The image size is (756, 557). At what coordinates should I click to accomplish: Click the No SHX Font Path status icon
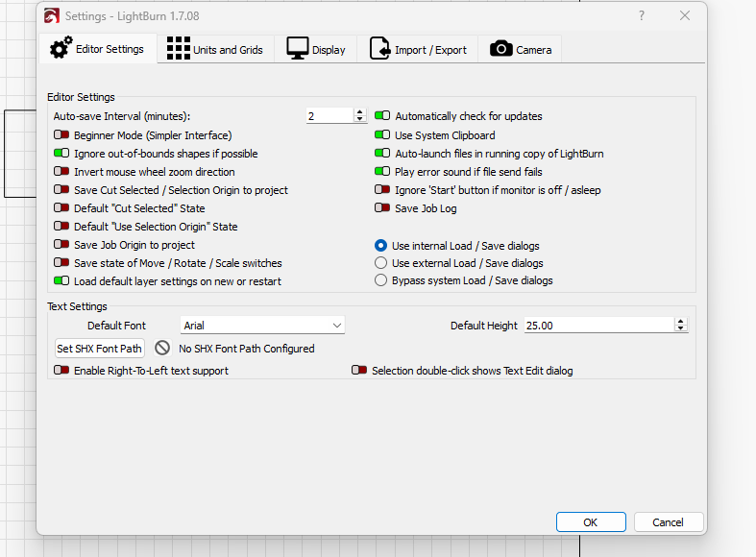pos(162,349)
